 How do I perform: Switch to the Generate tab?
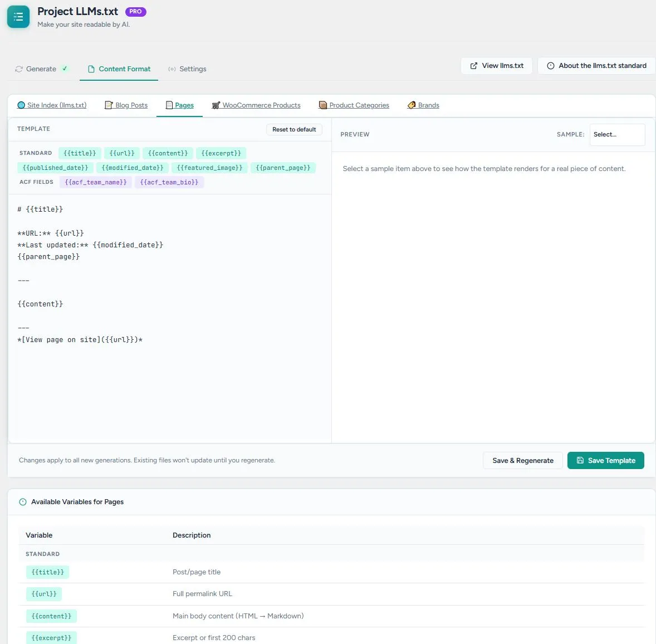tap(41, 69)
